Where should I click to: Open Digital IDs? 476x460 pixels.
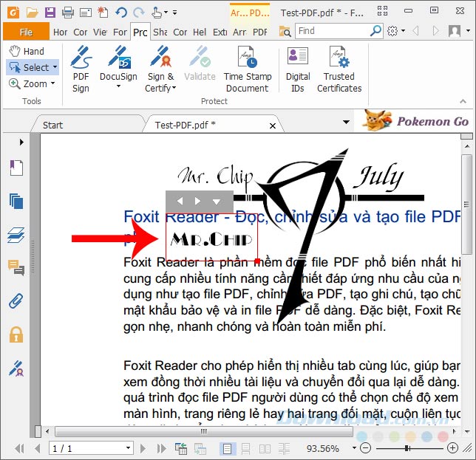click(298, 69)
